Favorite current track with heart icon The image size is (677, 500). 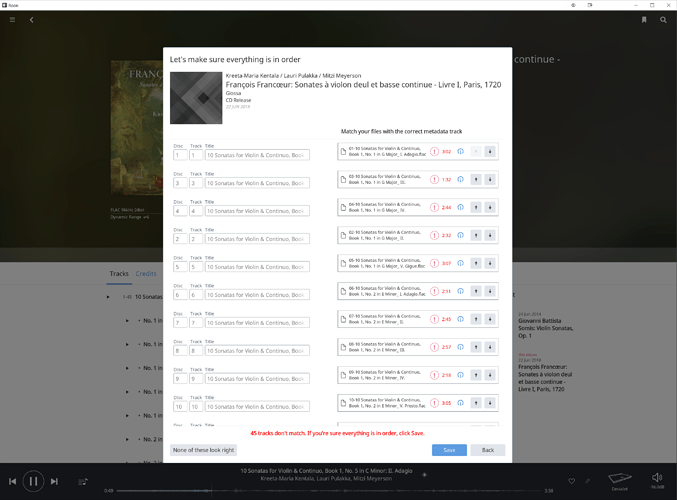point(571,481)
